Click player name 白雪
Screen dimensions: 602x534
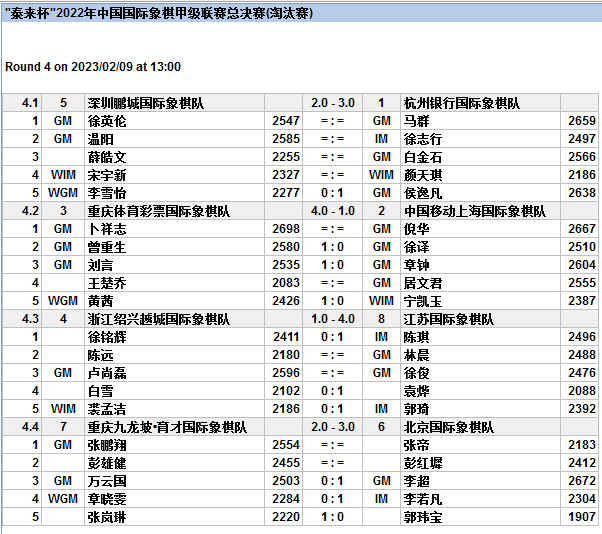point(100,391)
